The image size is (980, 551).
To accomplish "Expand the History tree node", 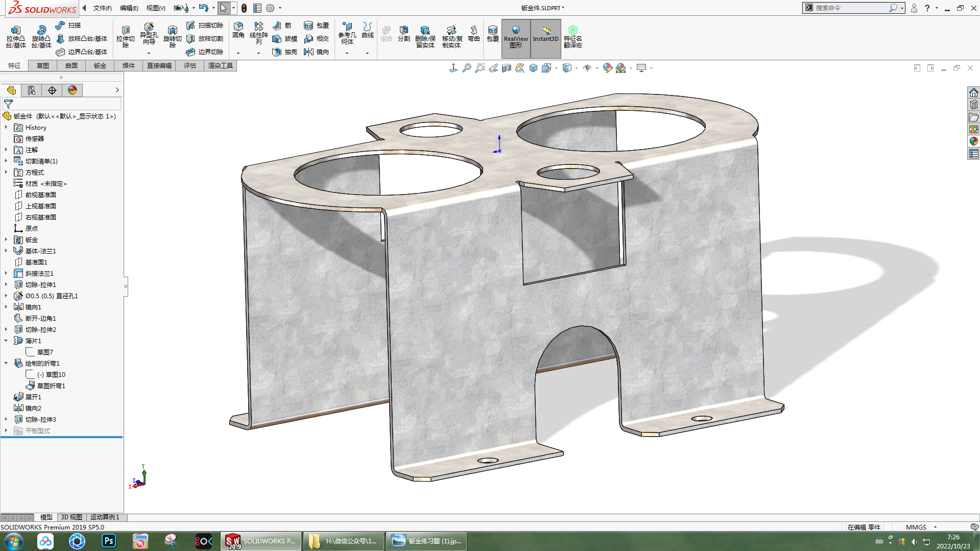I will [6, 128].
